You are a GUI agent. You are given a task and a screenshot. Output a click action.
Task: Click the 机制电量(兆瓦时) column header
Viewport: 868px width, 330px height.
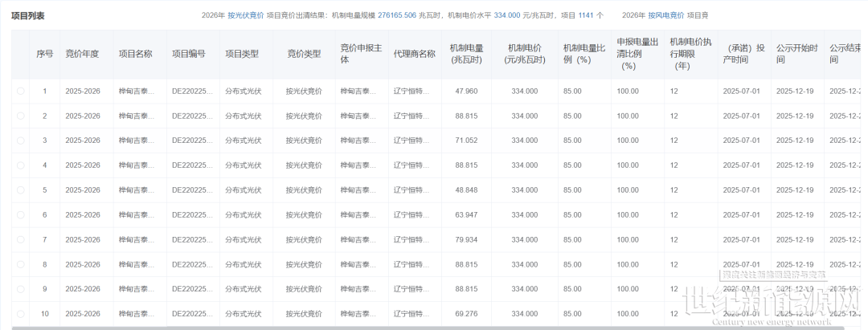[466, 55]
